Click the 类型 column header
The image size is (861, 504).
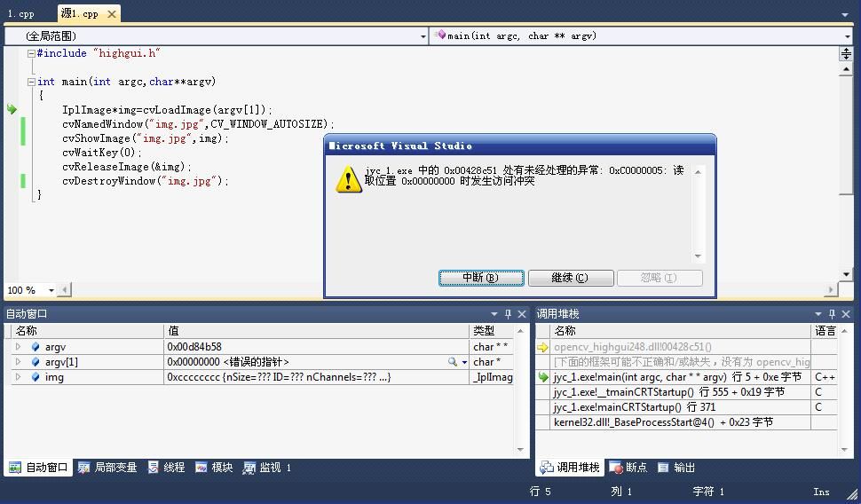[x=492, y=331]
